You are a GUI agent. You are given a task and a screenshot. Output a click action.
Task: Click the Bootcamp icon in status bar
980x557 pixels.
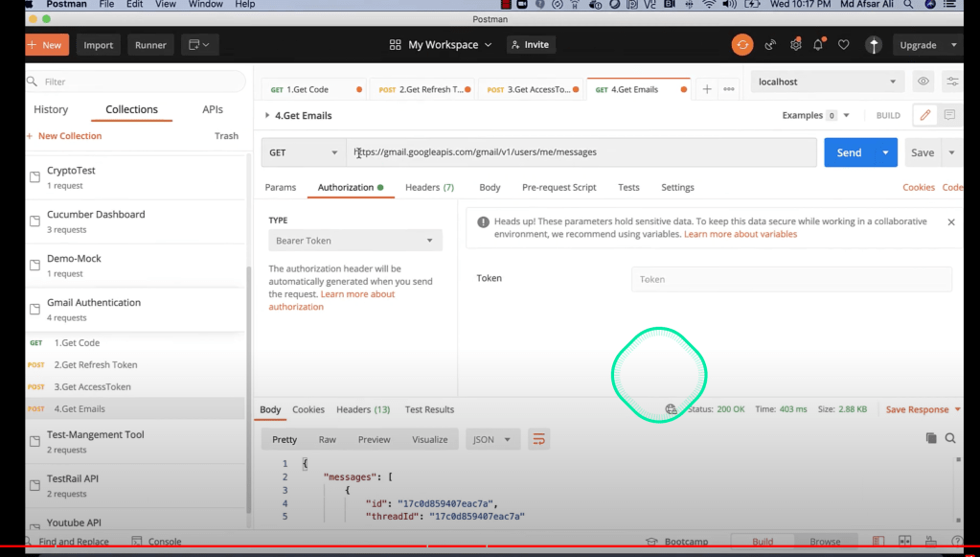coord(651,542)
